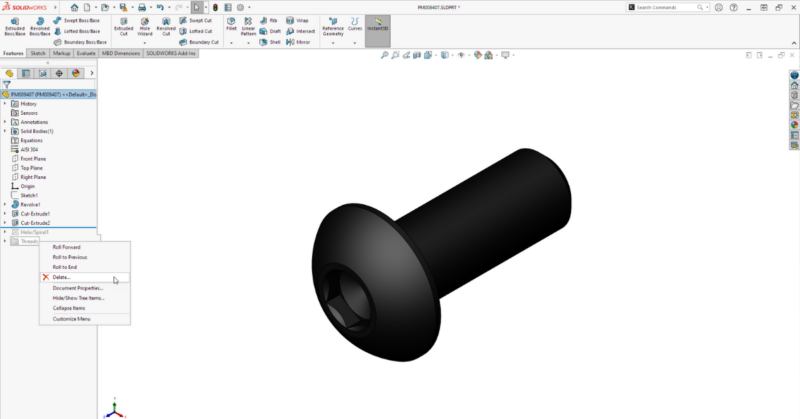Open the Hole Wizard tool

pyautogui.click(x=145, y=27)
